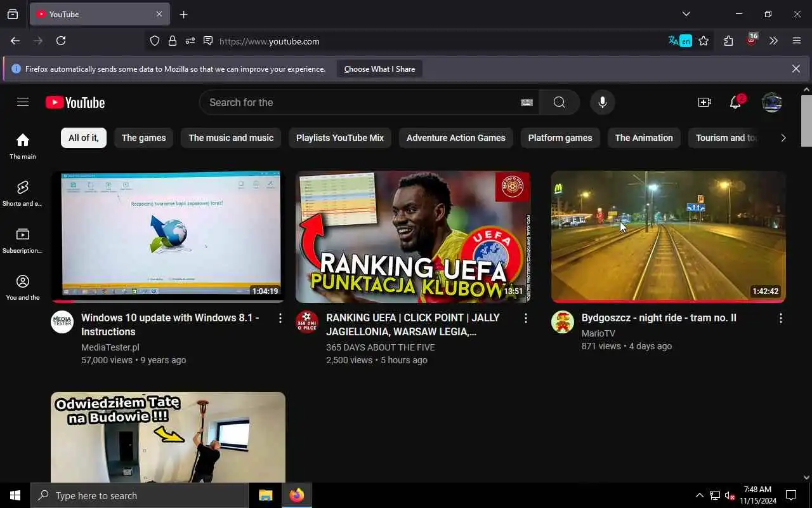812x508 pixels.
Task: Click the MediaTester channel avatar
Action: (62, 322)
